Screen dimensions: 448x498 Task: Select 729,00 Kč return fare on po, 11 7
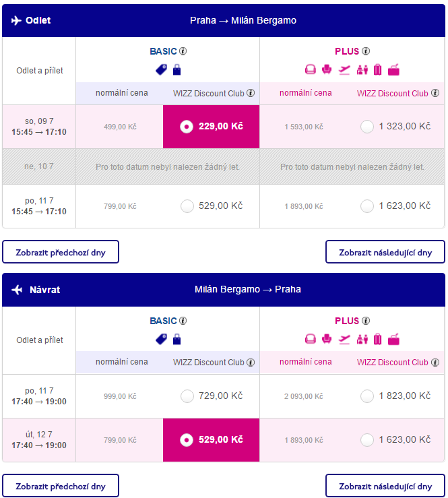(x=187, y=396)
